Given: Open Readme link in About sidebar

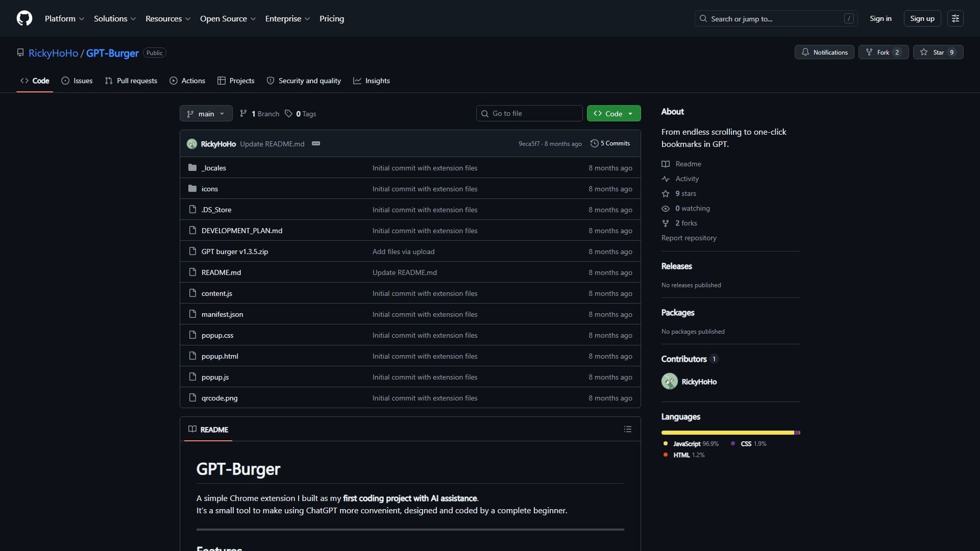Looking at the screenshot, I should [682, 164].
